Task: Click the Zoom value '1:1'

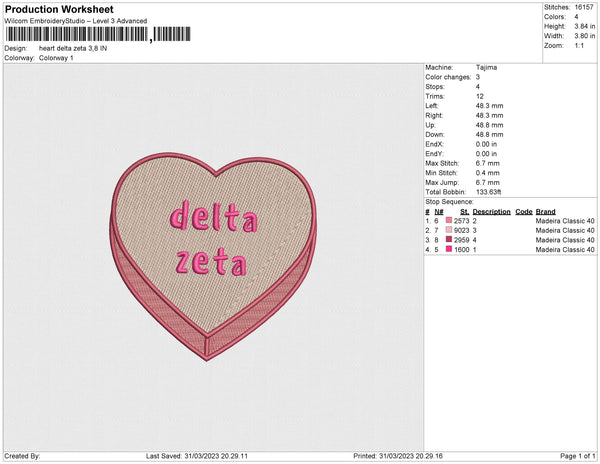Action: pyautogui.click(x=579, y=46)
